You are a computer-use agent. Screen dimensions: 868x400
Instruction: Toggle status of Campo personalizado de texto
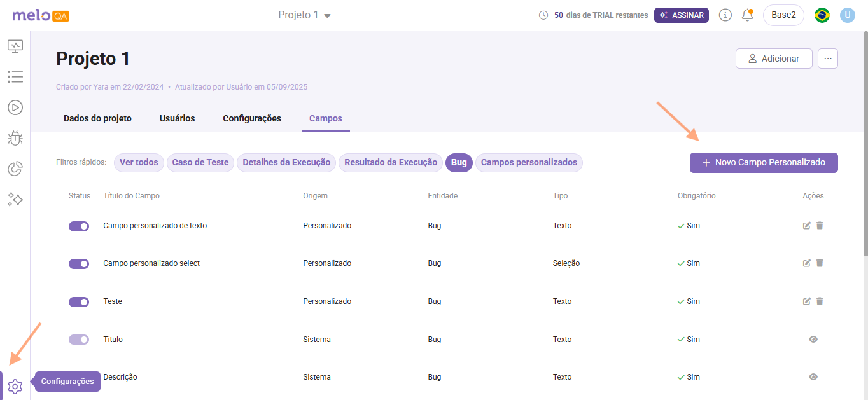click(79, 226)
